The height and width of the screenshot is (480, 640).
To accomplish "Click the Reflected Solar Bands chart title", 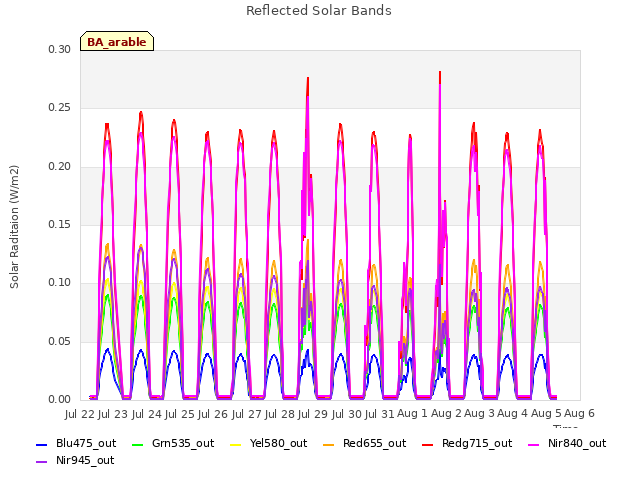I will pos(319,11).
